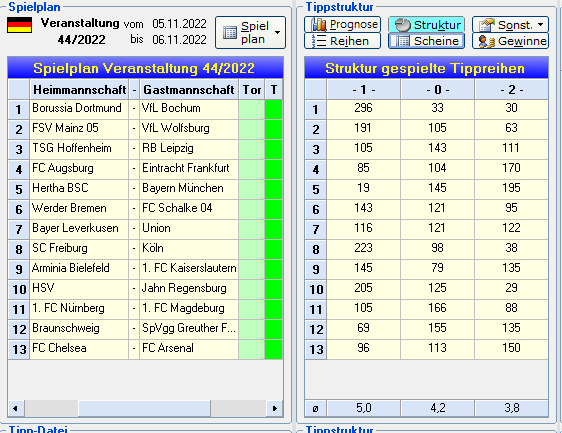The image size is (562, 433).
Task: Click the average value 5,0
Action: (x=363, y=408)
